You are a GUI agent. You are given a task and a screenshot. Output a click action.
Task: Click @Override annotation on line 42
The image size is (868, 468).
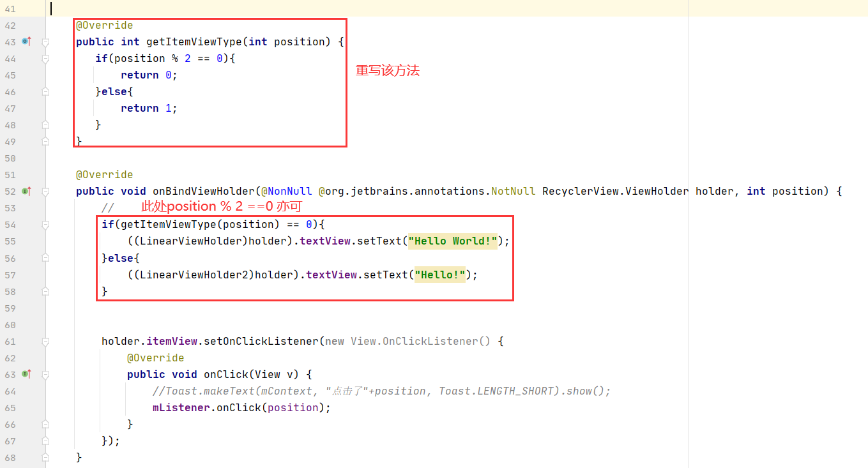point(105,26)
